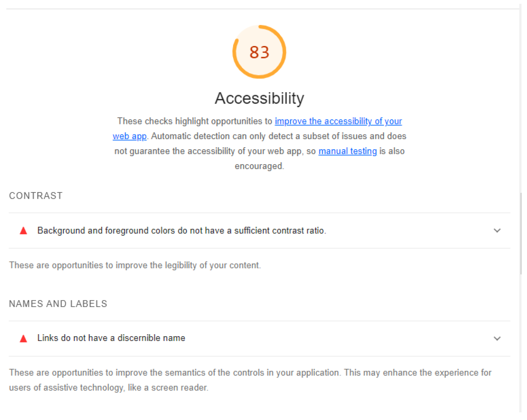Click the NAMES AND LABELS section heading
This screenshot has width=527, height=420.
point(58,304)
